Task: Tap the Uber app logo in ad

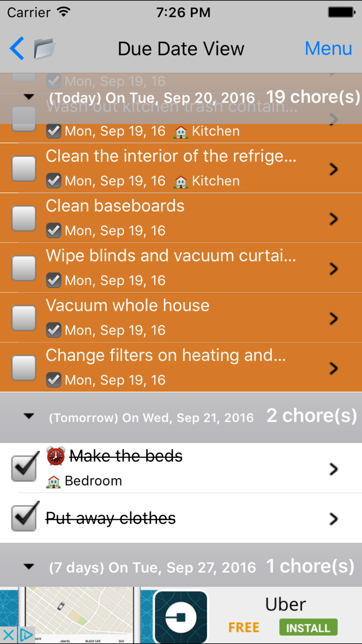Action: [181, 616]
